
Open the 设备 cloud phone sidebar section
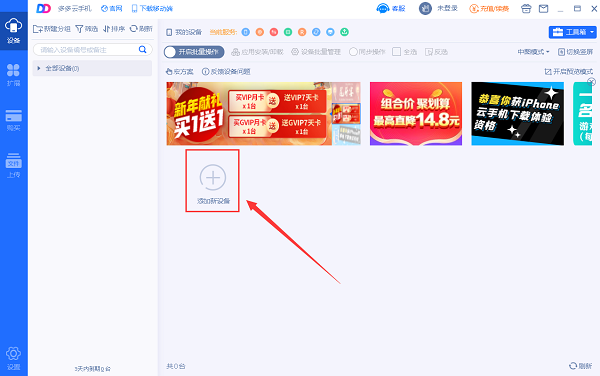click(x=13, y=31)
